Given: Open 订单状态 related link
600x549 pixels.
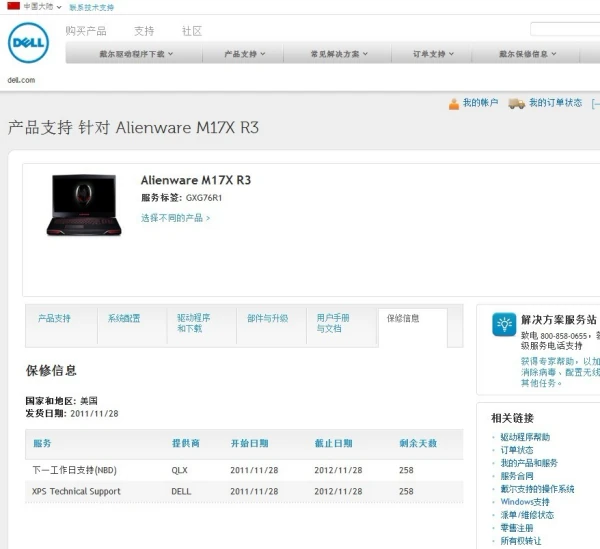Looking at the screenshot, I should pos(517,450).
